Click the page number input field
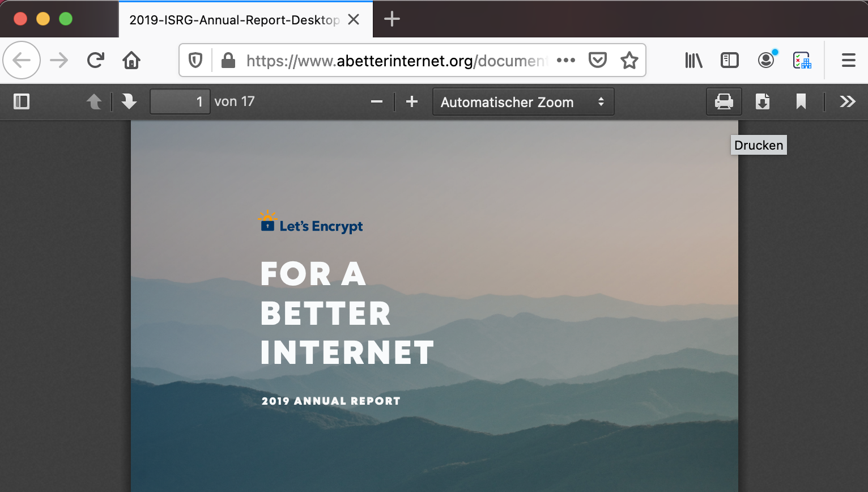Image resolution: width=868 pixels, height=492 pixels. click(x=180, y=101)
